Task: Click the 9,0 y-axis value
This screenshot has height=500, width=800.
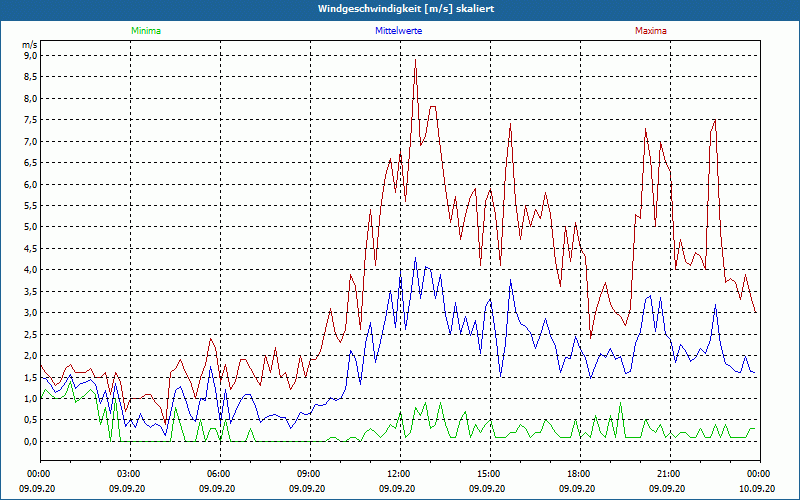Action: (x=31, y=55)
